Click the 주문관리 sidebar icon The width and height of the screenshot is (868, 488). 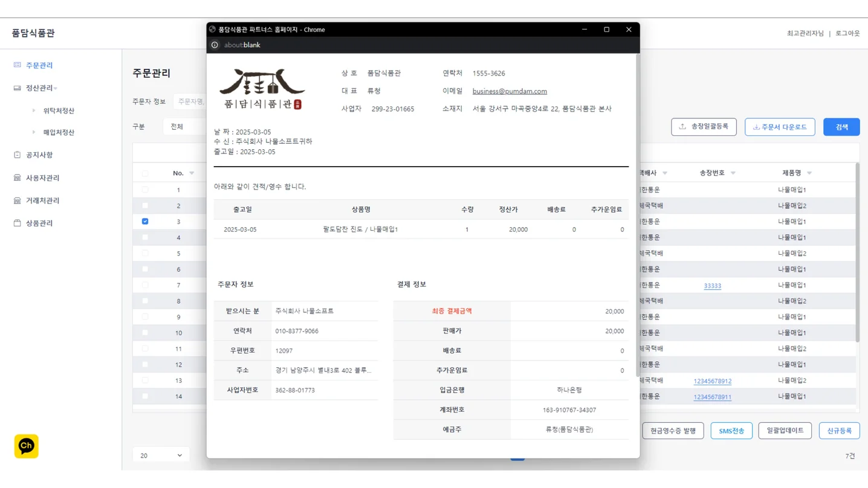[x=17, y=65]
